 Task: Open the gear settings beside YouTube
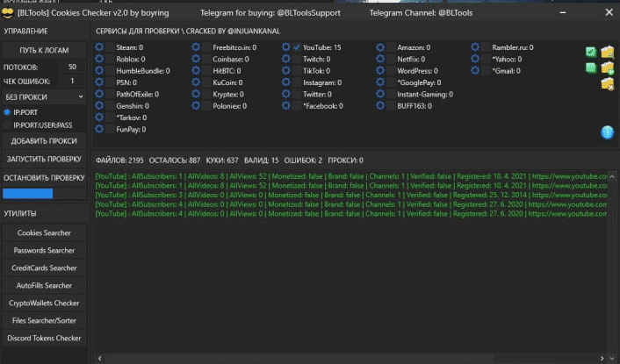pyautogui.click(x=285, y=47)
